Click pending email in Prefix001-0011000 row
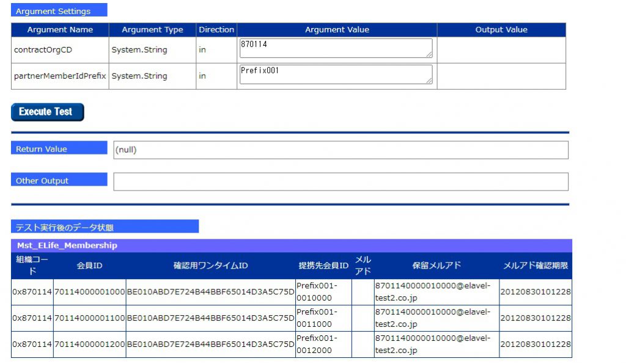 [436, 318]
